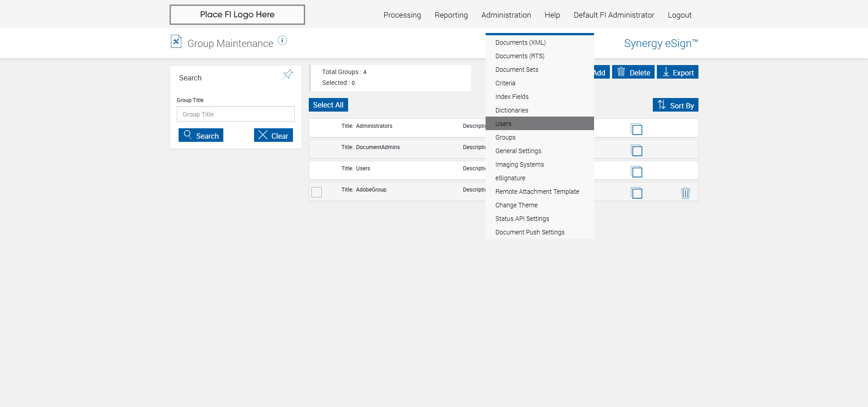Viewport: 868px width, 407px height.
Task: Open the Sort By dropdown
Action: 675,105
